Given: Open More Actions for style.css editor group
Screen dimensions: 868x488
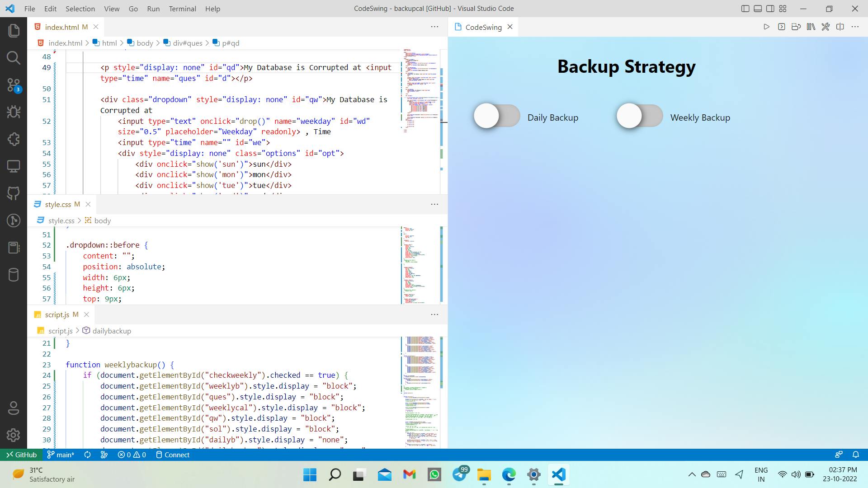Looking at the screenshot, I should 434,204.
